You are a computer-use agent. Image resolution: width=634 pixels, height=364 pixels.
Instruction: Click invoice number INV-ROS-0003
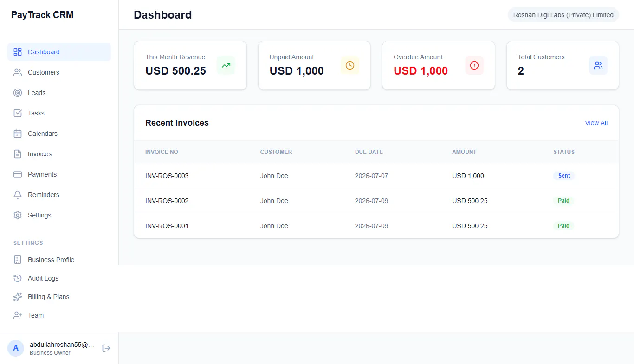point(167,176)
